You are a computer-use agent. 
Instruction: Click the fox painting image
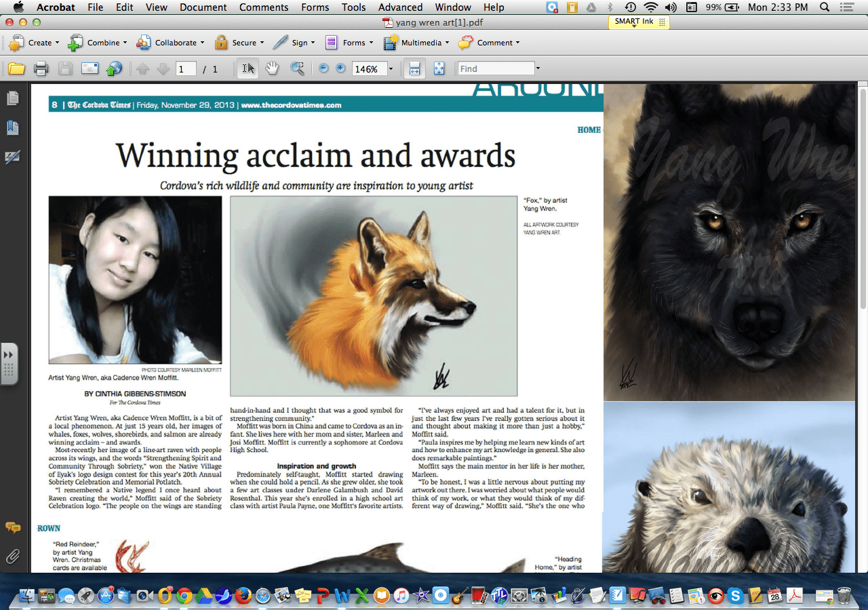(374, 296)
